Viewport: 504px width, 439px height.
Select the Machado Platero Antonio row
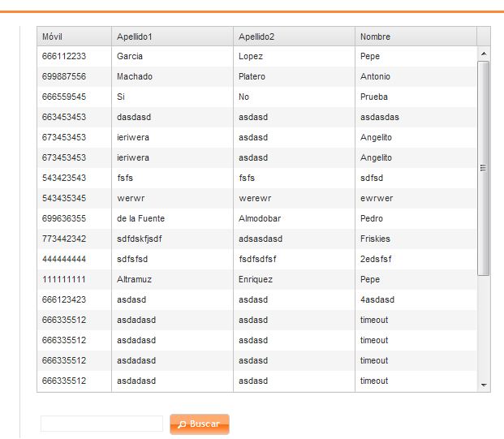[x=256, y=76]
